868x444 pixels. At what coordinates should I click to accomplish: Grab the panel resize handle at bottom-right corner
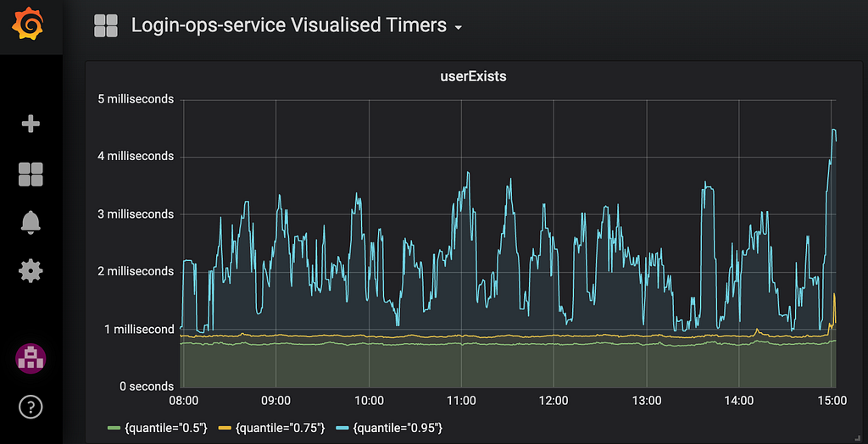[x=859, y=438]
